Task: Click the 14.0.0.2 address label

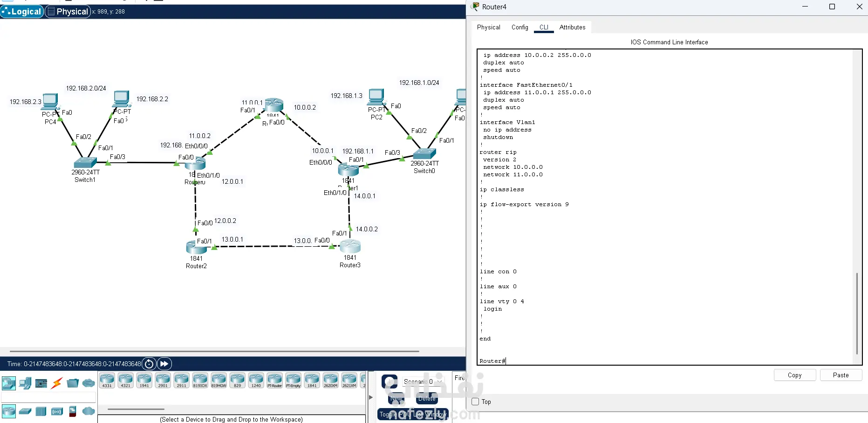Action: point(367,229)
